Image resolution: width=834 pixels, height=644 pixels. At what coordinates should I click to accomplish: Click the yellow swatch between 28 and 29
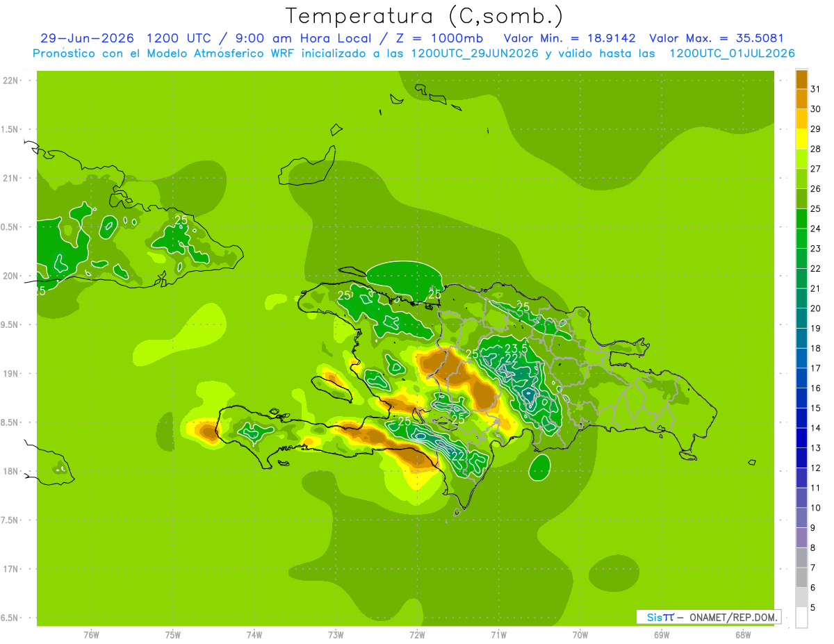[x=801, y=139]
